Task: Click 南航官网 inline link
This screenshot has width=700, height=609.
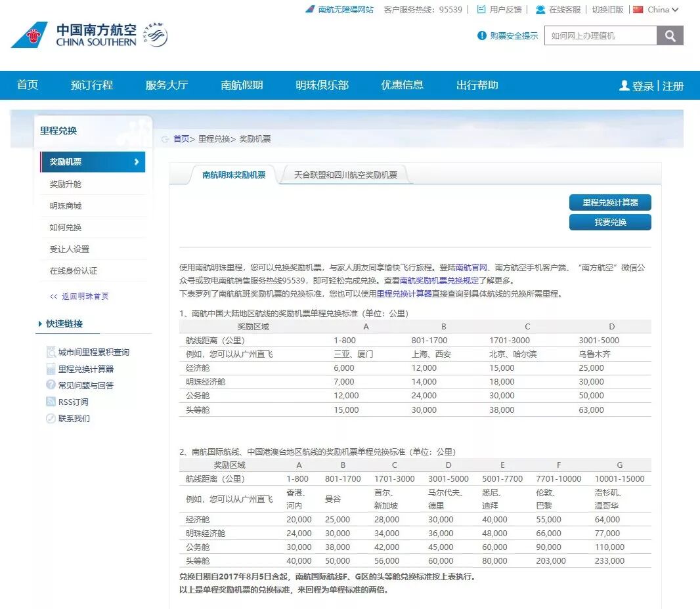Action: 471,268
